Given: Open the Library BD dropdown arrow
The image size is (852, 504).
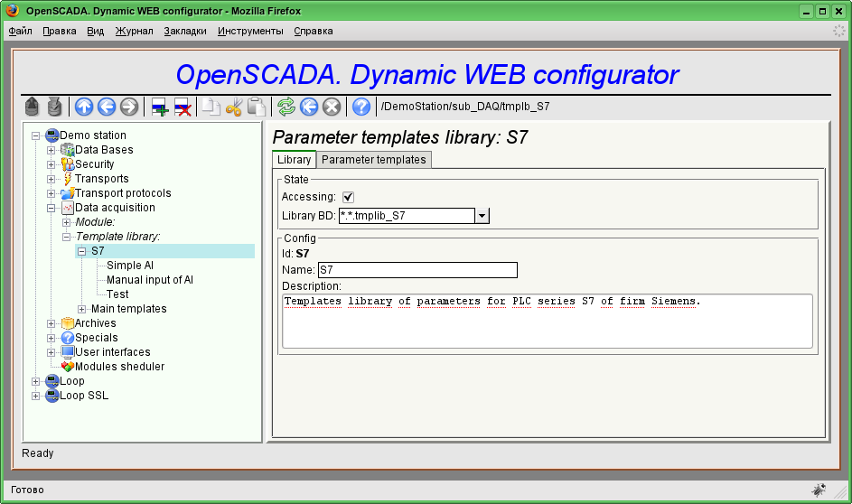Looking at the screenshot, I should point(482,216).
